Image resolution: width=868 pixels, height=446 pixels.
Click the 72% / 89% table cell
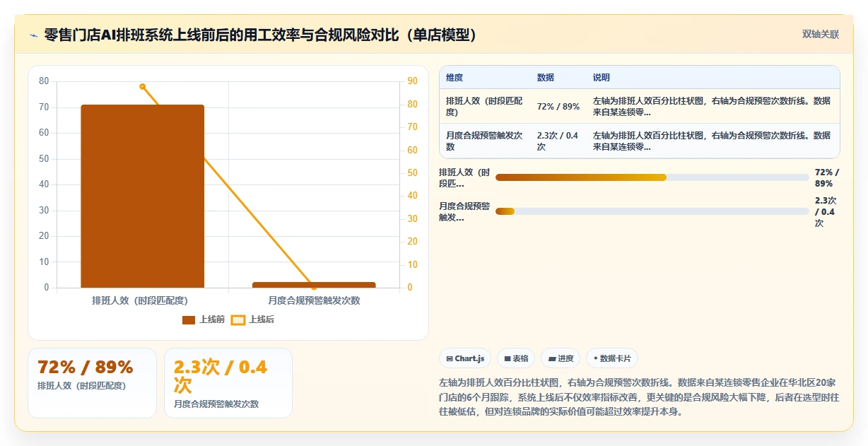pos(558,107)
